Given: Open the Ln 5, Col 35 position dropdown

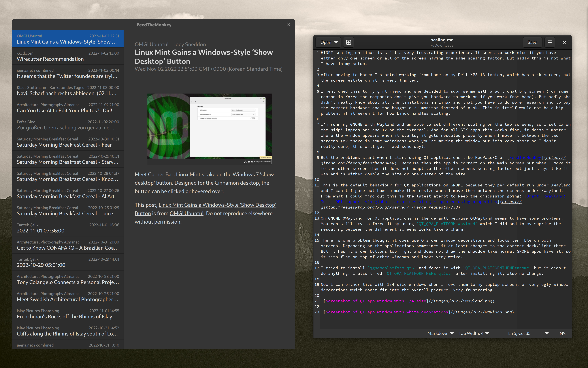Looking at the screenshot, I should click(528, 333).
